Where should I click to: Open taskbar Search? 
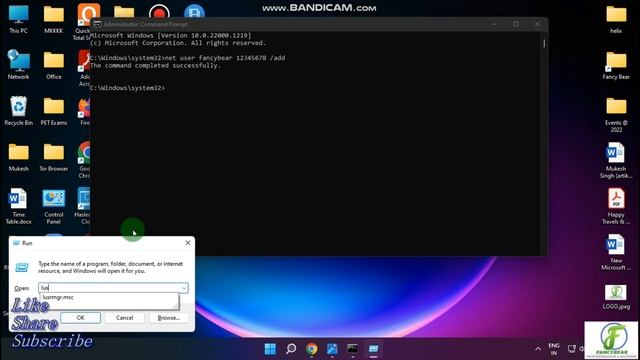(291, 349)
